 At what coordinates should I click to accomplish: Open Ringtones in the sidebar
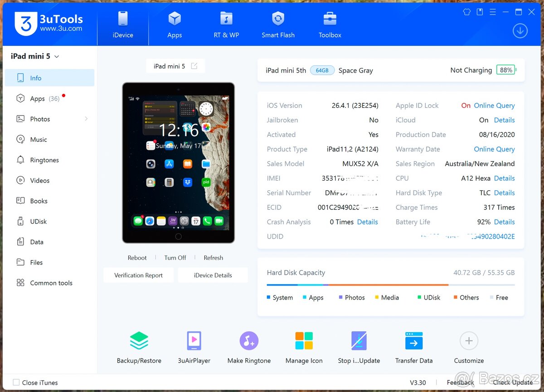point(49,160)
